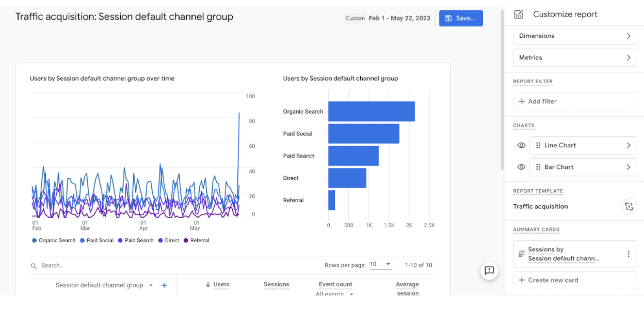Image resolution: width=644 pixels, height=310 pixels.
Task: Click the Customize report pencil icon
Action: tap(519, 14)
